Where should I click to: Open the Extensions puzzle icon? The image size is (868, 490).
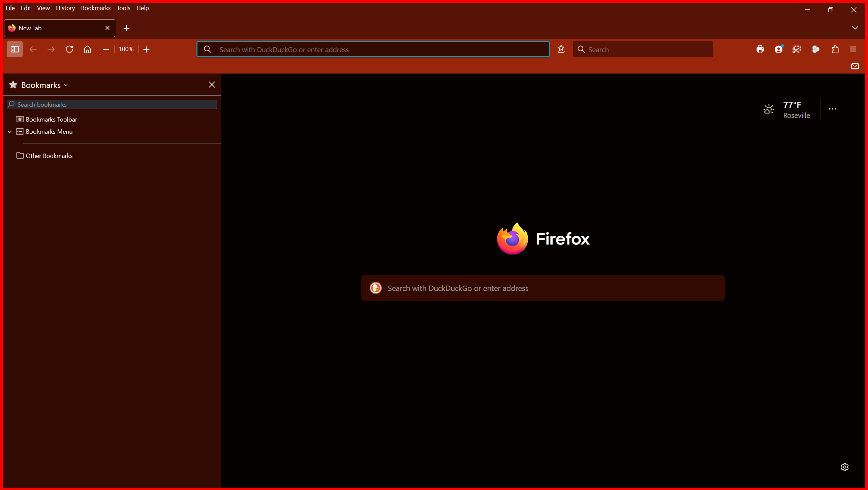[x=835, y=49]
